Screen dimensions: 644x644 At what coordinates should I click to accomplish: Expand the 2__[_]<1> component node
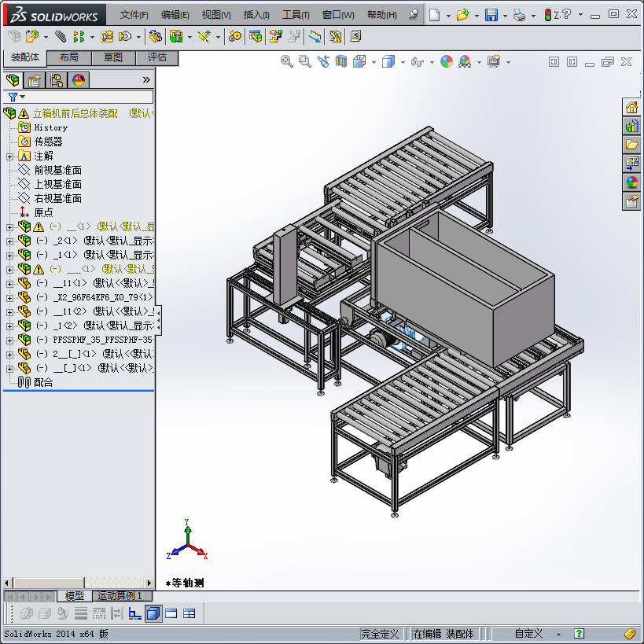pos(9,355)
